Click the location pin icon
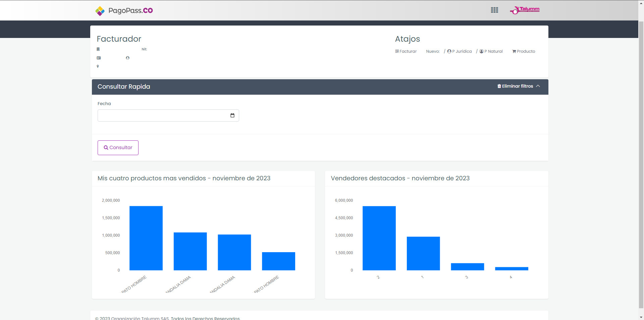 pyautogui.click(x=98, y=66)
